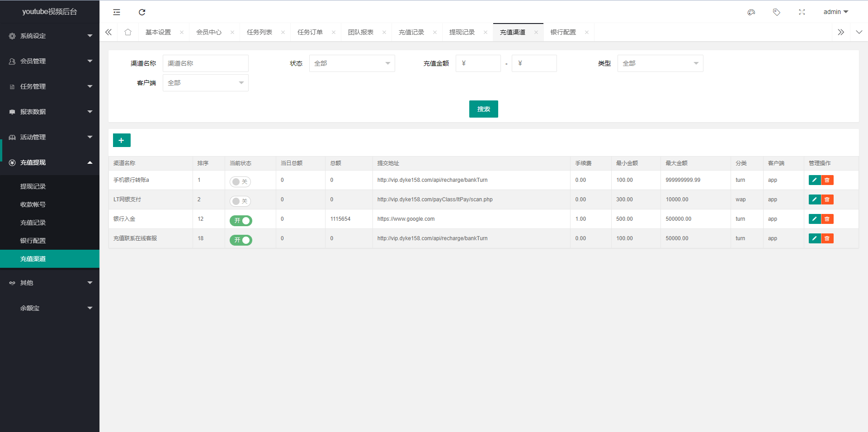Delete the LT网银支付 channel row
The width and height of the screenshot is (868, 432).
pos(827,199)
